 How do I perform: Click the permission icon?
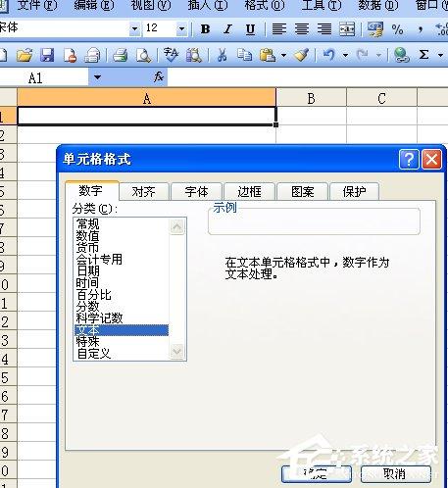(70, 55)
